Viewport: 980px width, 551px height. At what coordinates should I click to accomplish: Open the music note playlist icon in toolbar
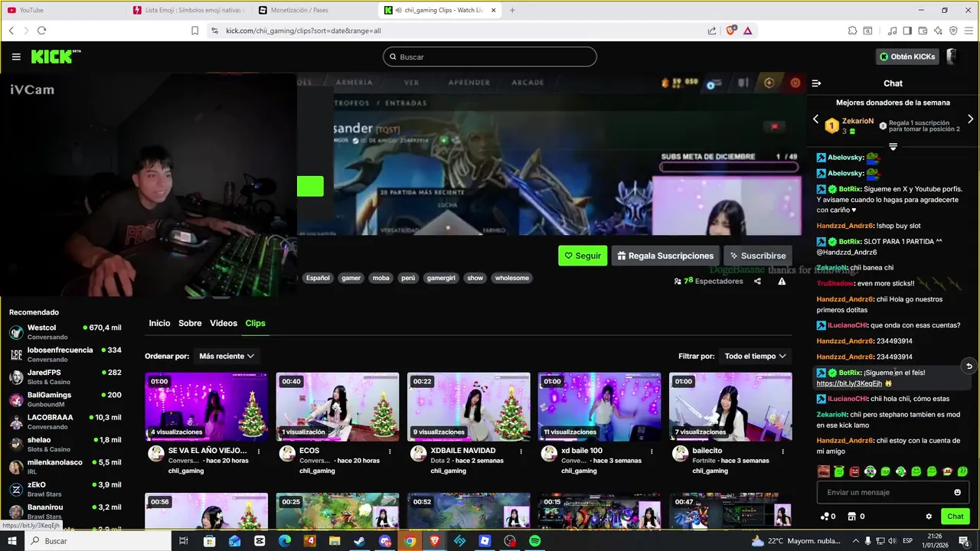point(892,31)
